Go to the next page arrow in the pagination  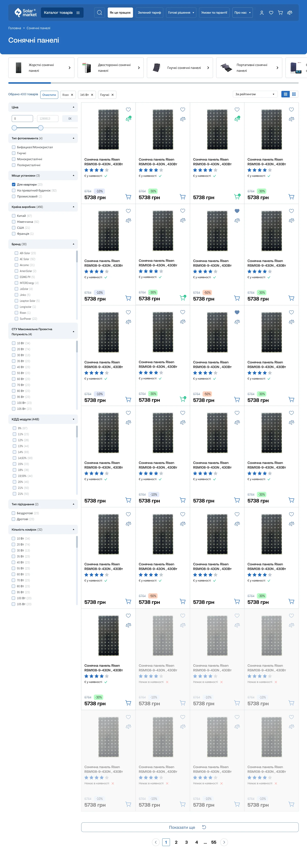tap(224, 842)
